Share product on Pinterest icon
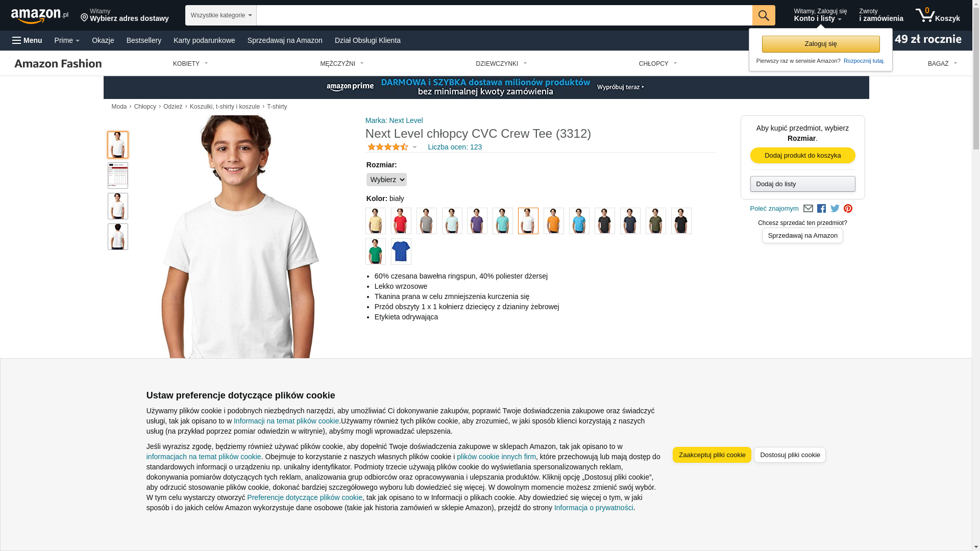Viewport: 980px width, 551px height. (848, 208)
